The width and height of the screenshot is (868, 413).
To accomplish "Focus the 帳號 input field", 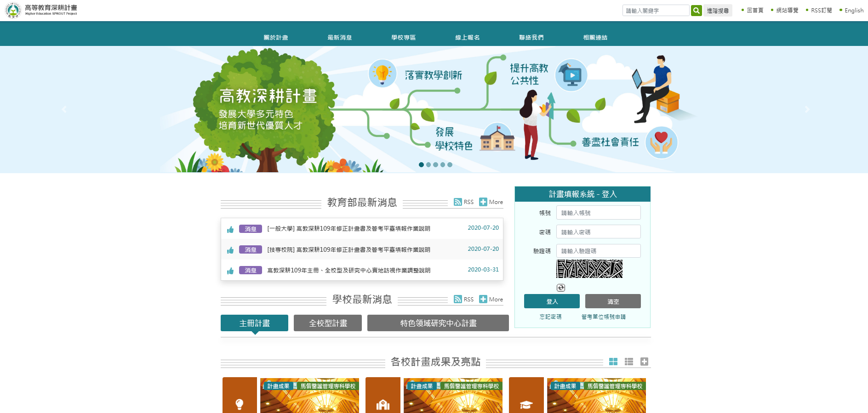I will (x=598, y=213).
